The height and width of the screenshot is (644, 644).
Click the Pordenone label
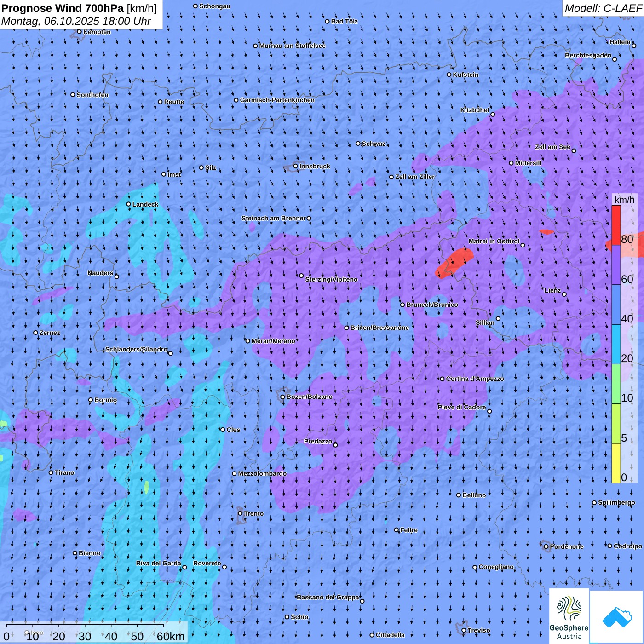point(567,546)
